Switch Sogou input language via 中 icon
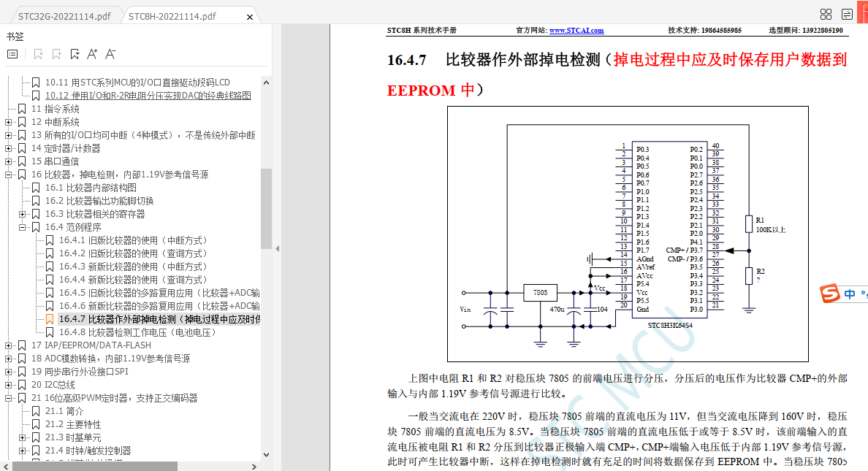This screenshot has width=868, height=471. [x=850, y=294]
